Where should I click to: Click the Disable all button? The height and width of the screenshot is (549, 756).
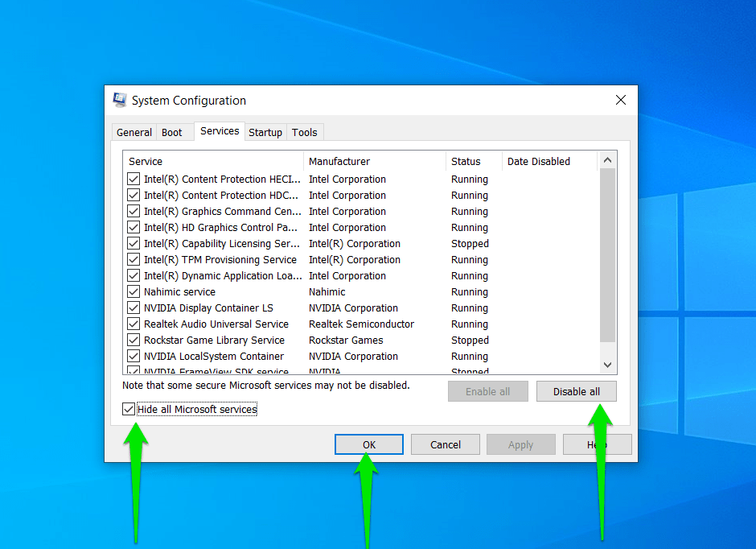pos(576,391)
